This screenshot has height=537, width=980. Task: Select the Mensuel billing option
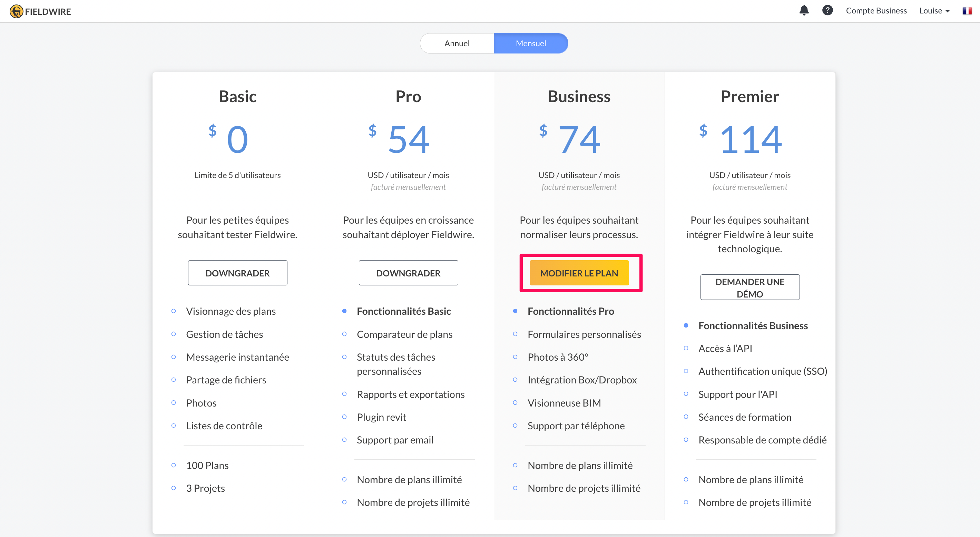click(530, 43)
